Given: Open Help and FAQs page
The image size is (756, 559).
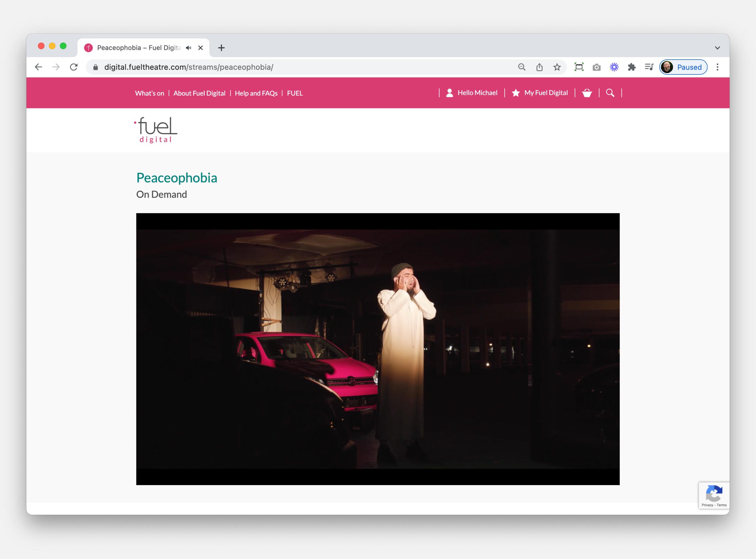Looking at the screenshot, I should (x=256, y=93).
